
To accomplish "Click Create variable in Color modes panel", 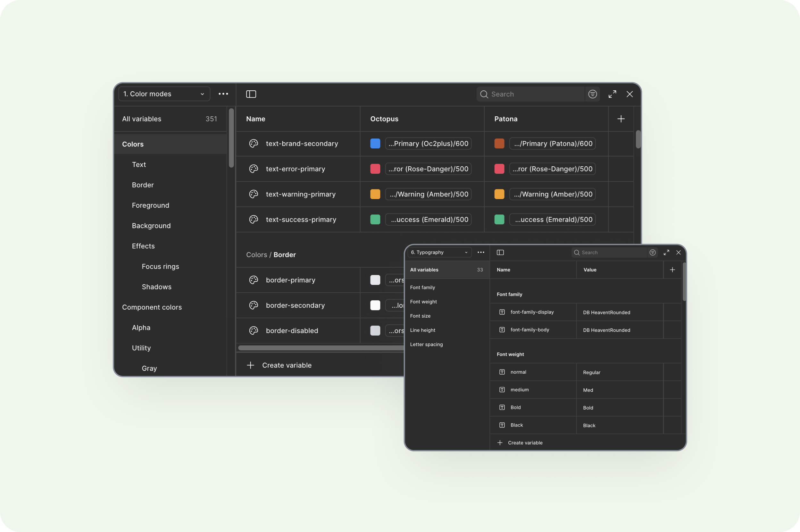I will 287,365.
